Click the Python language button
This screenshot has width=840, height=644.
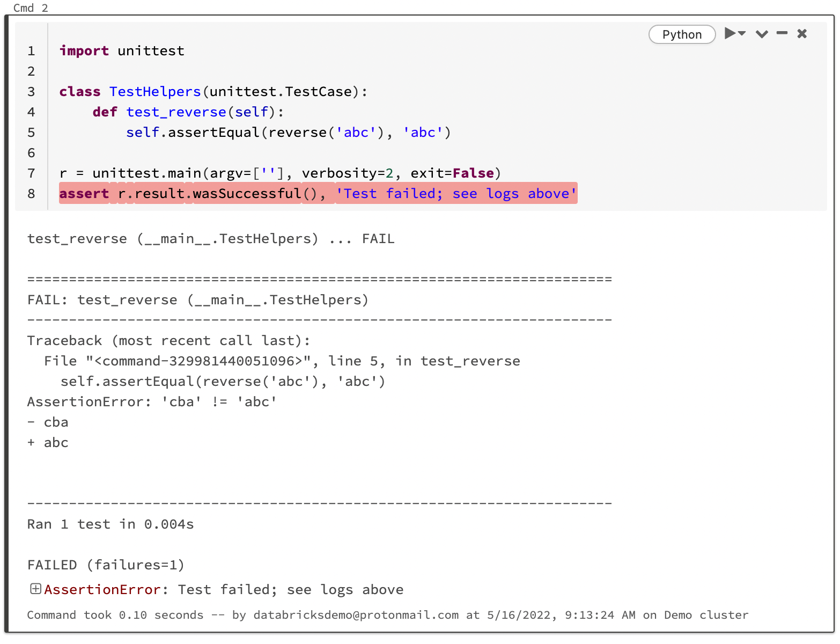(x=682, y=34)
